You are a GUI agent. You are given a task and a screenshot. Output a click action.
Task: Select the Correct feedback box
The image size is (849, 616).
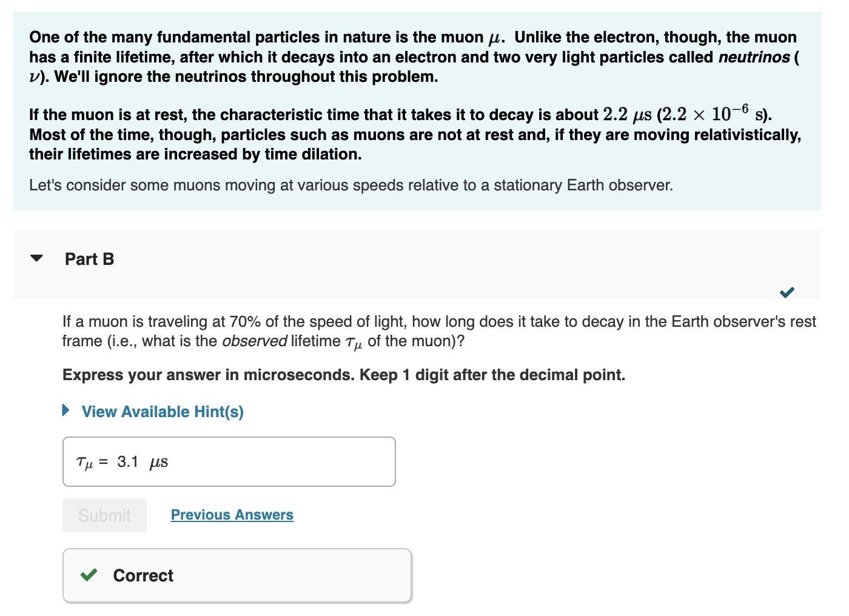[237, 575]
